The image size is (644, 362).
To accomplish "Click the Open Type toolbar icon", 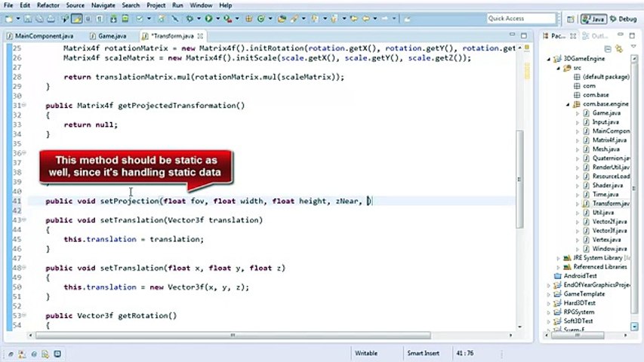I will (x=282, y=19).
